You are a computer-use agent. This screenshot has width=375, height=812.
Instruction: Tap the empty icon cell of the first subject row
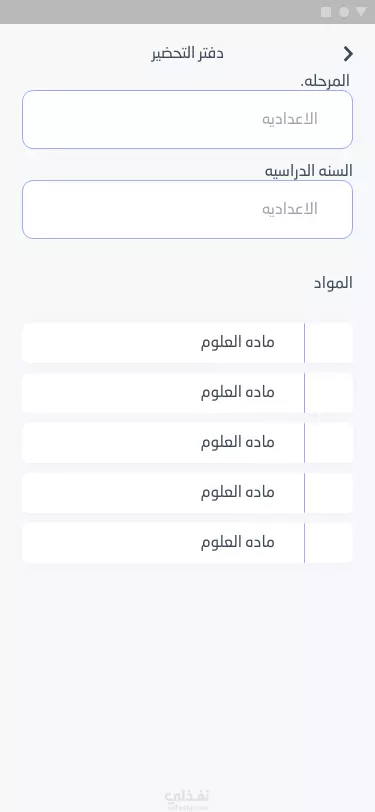pos(329,343)
